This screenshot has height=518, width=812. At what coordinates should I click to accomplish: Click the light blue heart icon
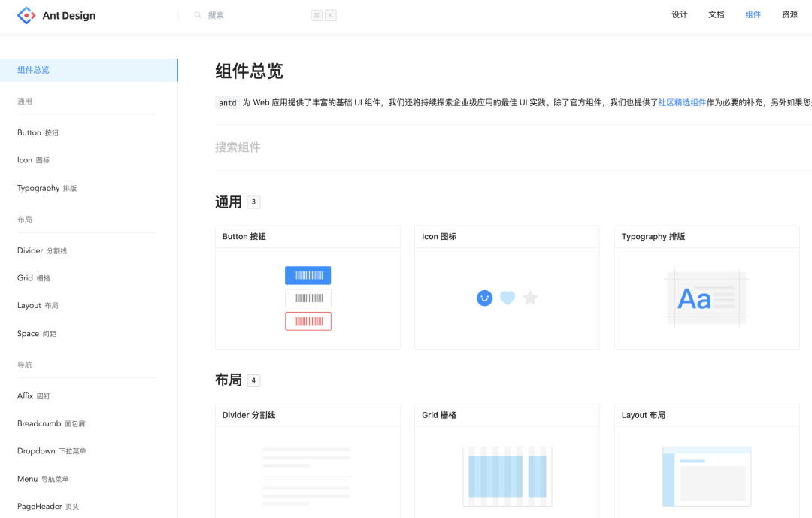(x=507, y=298)
